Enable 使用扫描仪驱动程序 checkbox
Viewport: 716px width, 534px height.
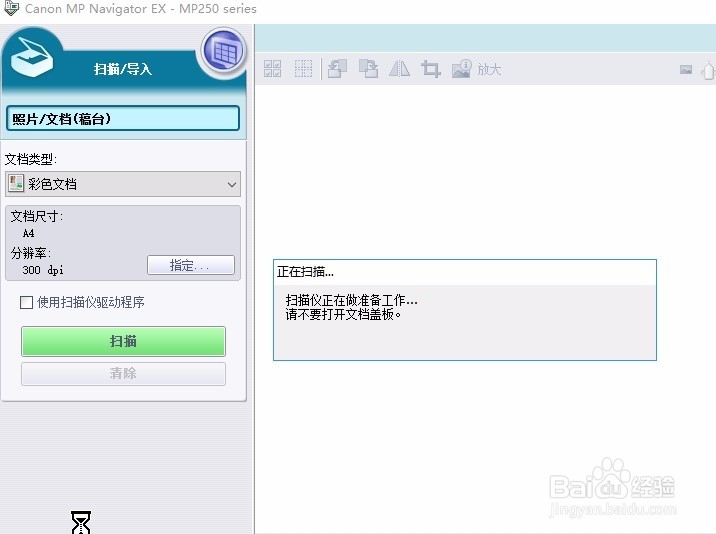(26, 302)
